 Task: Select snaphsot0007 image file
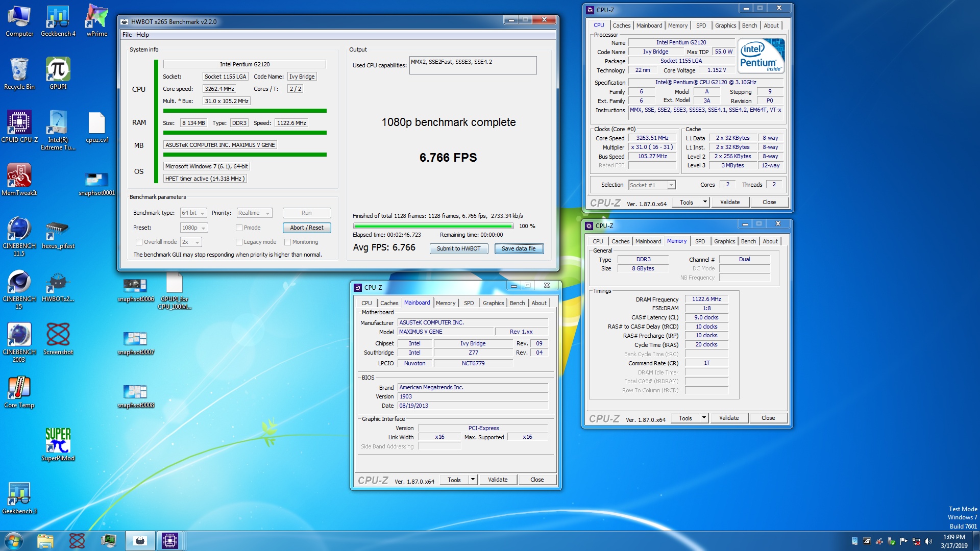tap(135, 343)
